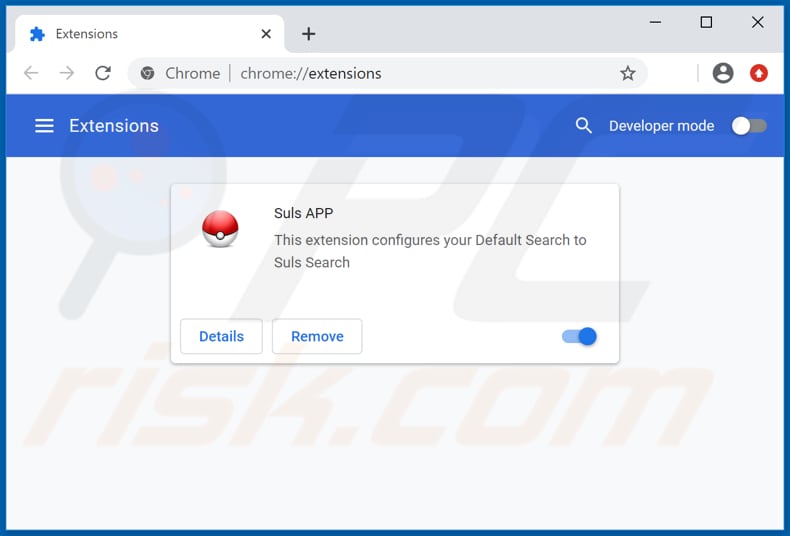Viewport: 790px width, 536px height.
Task: Reload the extensions page
Action: coord(103,73)
